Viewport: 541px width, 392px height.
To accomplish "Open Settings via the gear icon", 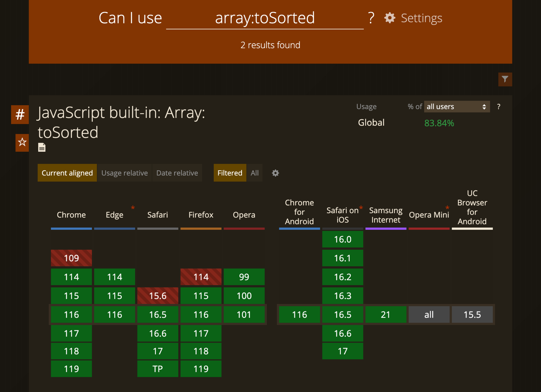I will tap(390, 18).
